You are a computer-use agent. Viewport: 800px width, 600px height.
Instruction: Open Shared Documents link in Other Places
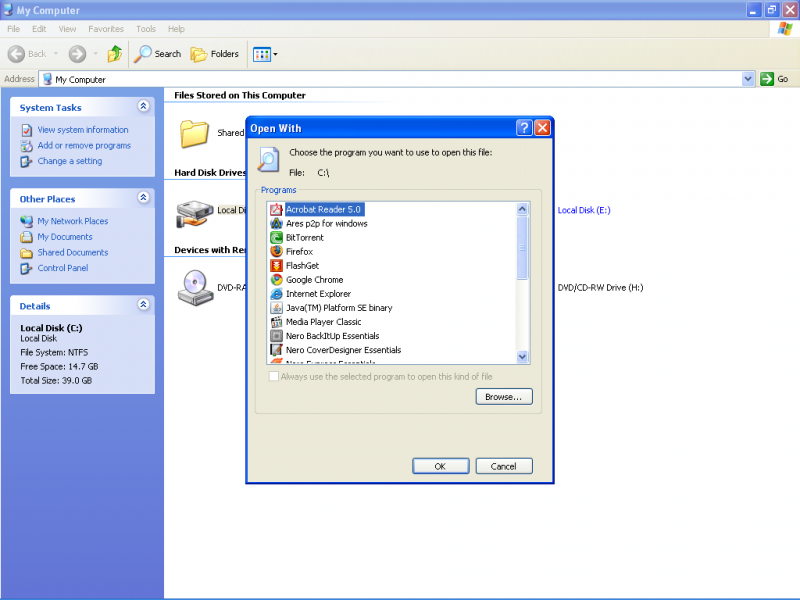[x=72, y=253]
